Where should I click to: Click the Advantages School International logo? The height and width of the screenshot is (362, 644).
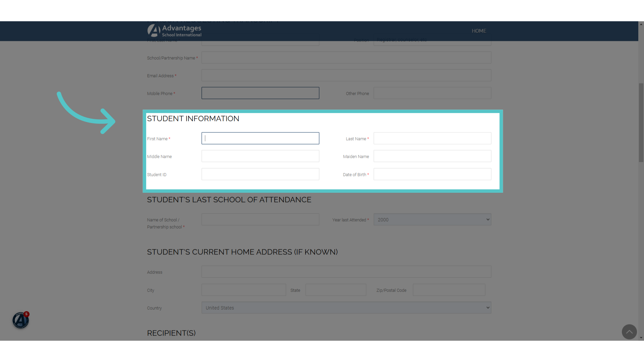tap(174, 31)
